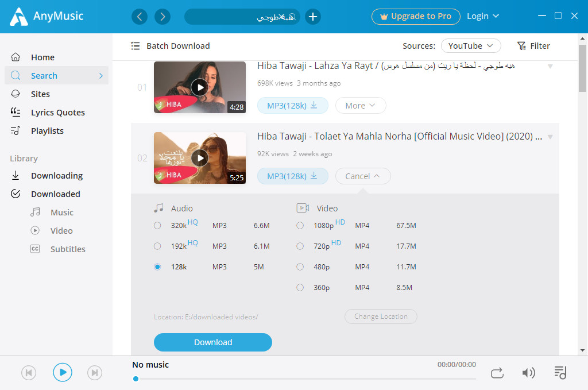The width and height of the screenshot is (588, 390).
Task: Open the Search section
Action: (56, 75)
